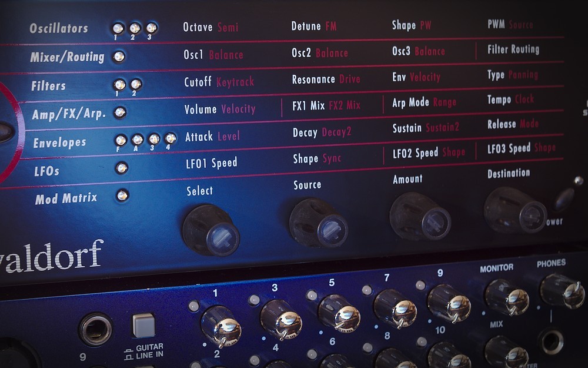Click the Release parameter label

(502, 124)
